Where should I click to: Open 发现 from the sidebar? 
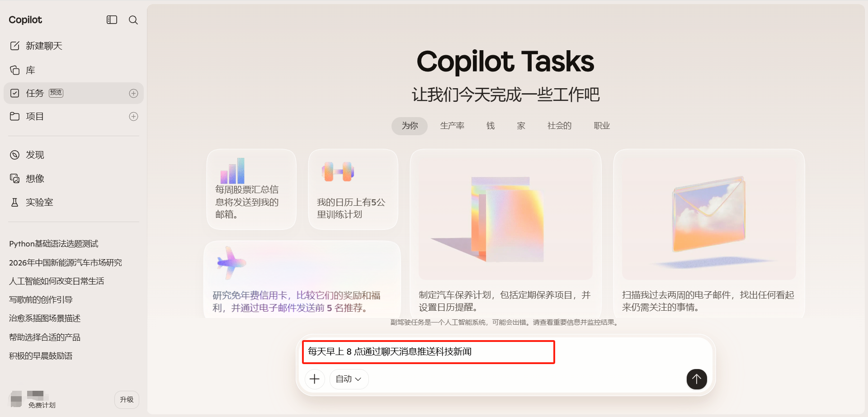[x=34, y=155]
